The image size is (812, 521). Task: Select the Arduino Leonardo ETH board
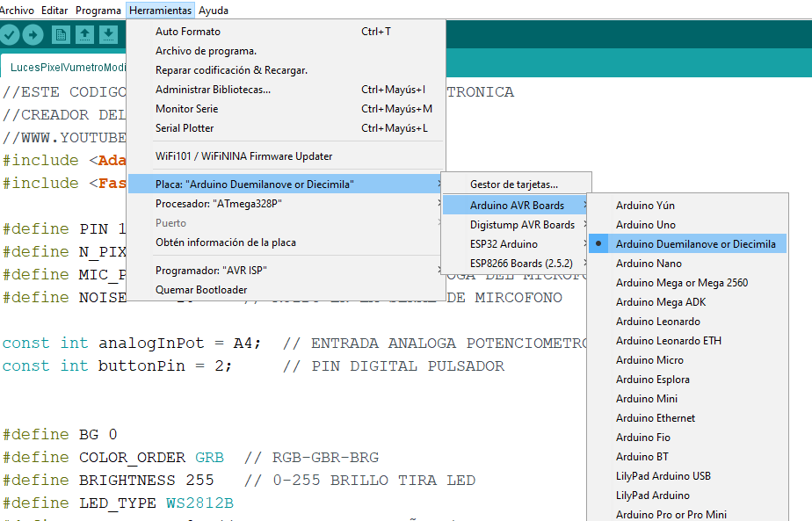click(688, 341)
